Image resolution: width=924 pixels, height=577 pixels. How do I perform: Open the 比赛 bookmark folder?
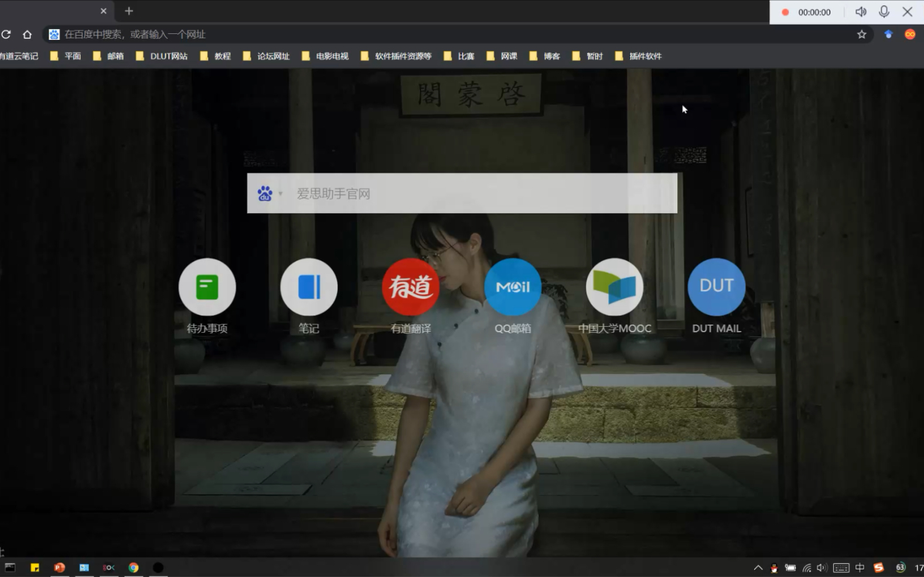[459, 56]
